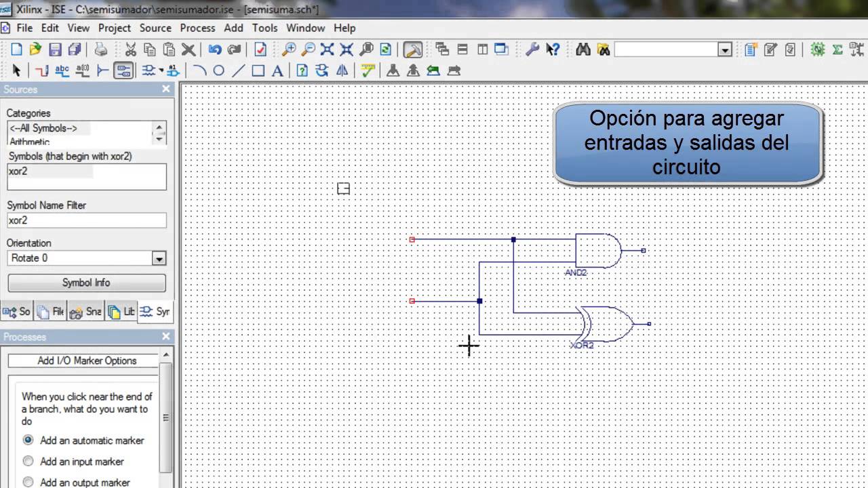The width and height of the screenshot is (868, 488).
Task: Check schematic with red checkmark icon
Action: tap(260, 49)
